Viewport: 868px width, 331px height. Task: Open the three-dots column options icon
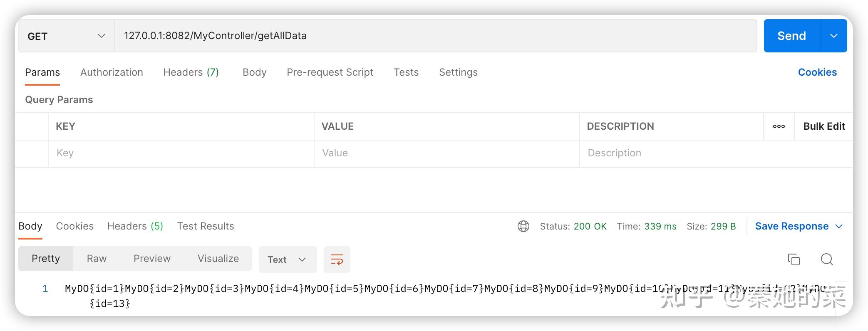779,126
